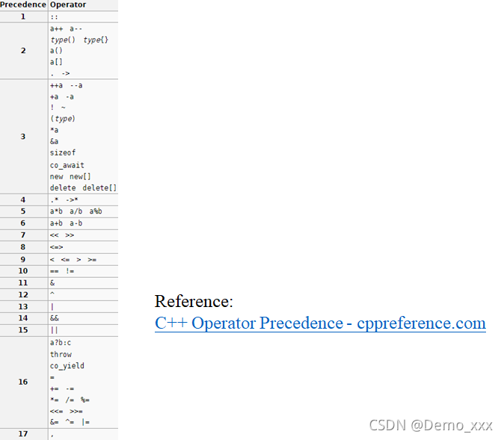Click the 'a()' function call operator
Image resolution: width=504 pixels, height=440 pixels.
(x=56, y=51)
